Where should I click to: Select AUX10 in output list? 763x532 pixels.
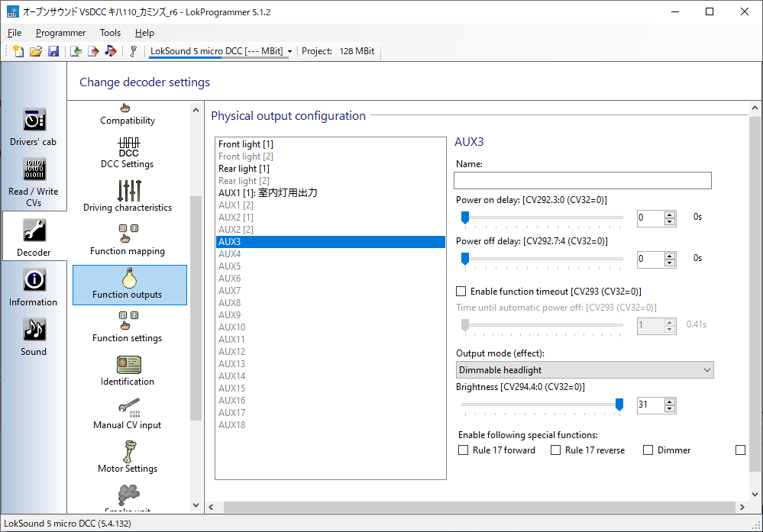(331, 327)
